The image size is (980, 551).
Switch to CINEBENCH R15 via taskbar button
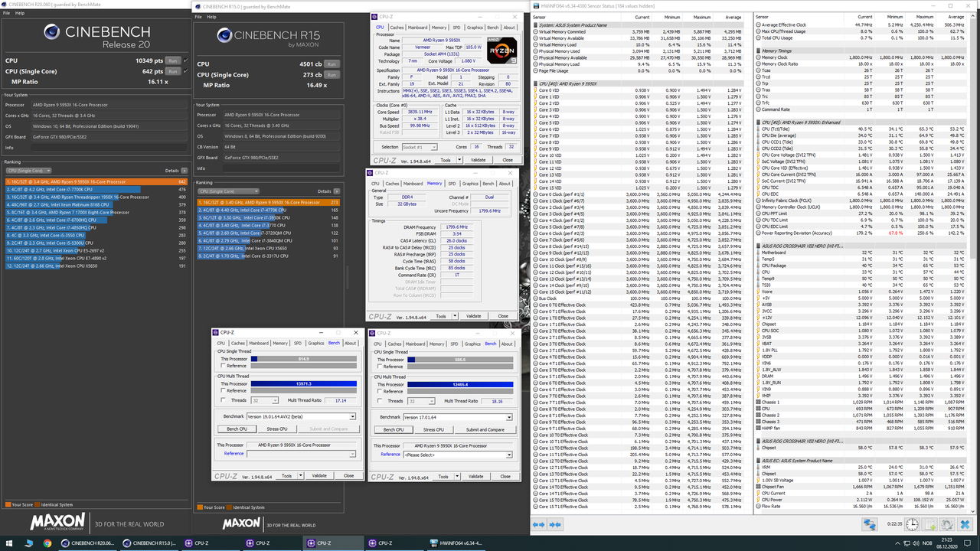(x=150, y=543)
